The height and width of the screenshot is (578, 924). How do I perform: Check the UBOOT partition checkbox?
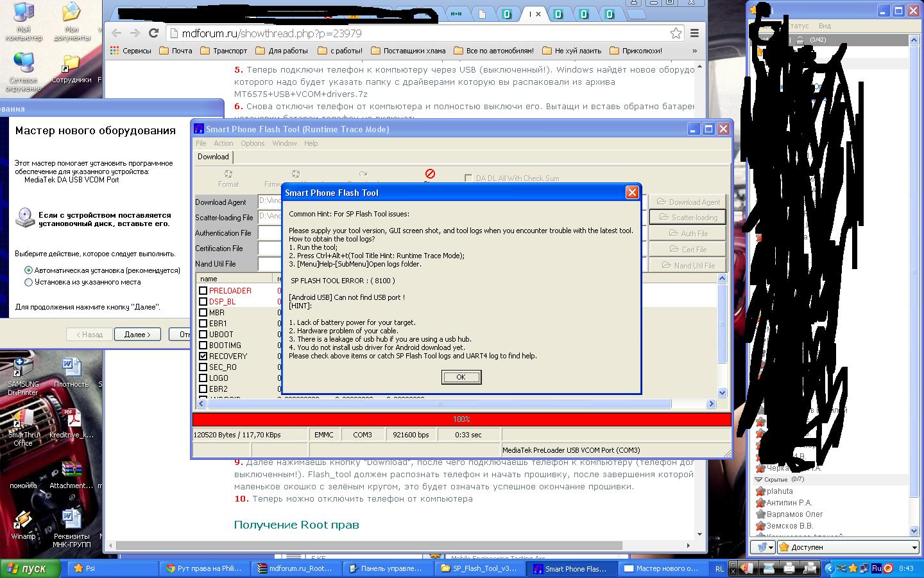pos(203,335)
